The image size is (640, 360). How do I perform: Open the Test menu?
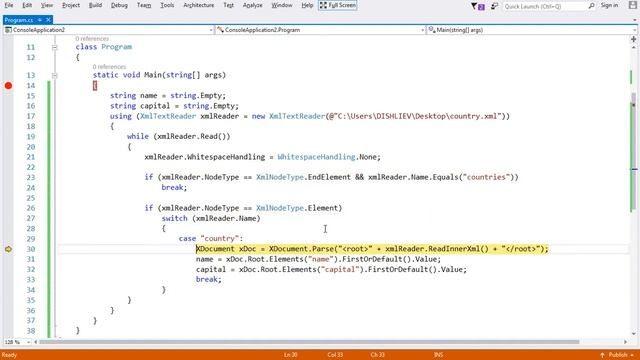(x=229, y=5)
